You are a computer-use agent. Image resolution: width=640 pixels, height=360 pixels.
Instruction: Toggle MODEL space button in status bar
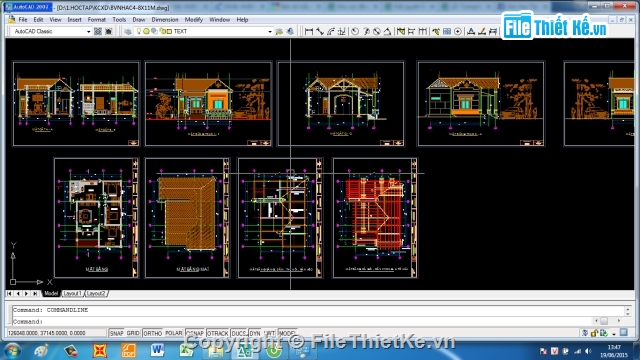287,333
